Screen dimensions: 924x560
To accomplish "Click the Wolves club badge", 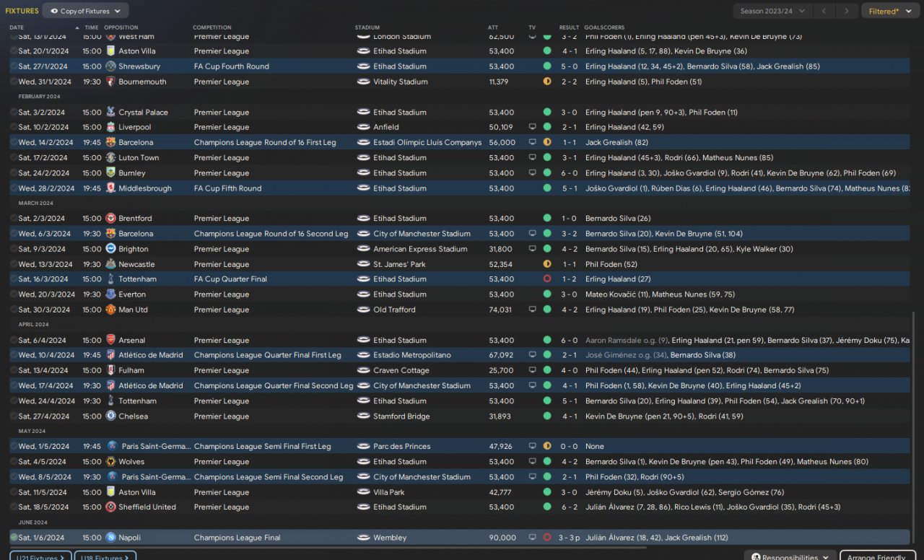I will pos(110,462).
